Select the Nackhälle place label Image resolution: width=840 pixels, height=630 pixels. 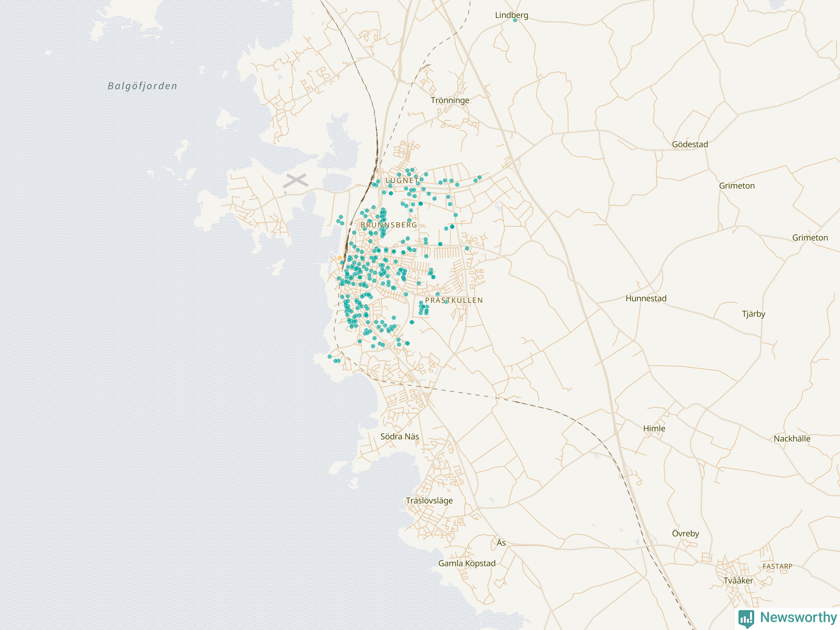pyautogui.click(x=792, y=439)
